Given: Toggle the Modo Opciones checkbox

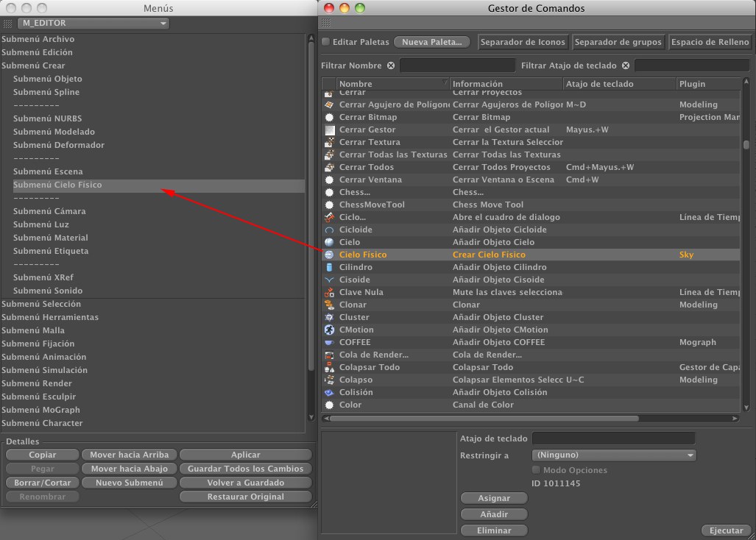Looking at the screenshot, I should click(x=536, y=470).
